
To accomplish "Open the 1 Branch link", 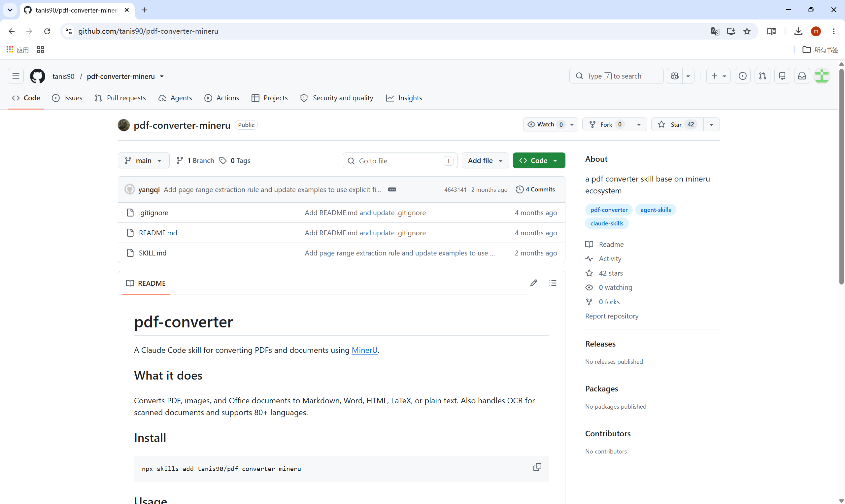I will pyautogui.click(x=195, y=160).
